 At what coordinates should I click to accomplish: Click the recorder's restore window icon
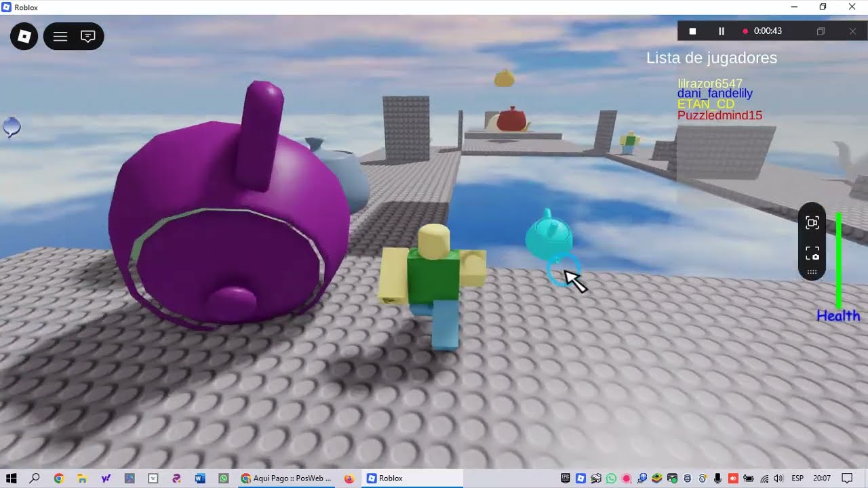click(821, 31)
